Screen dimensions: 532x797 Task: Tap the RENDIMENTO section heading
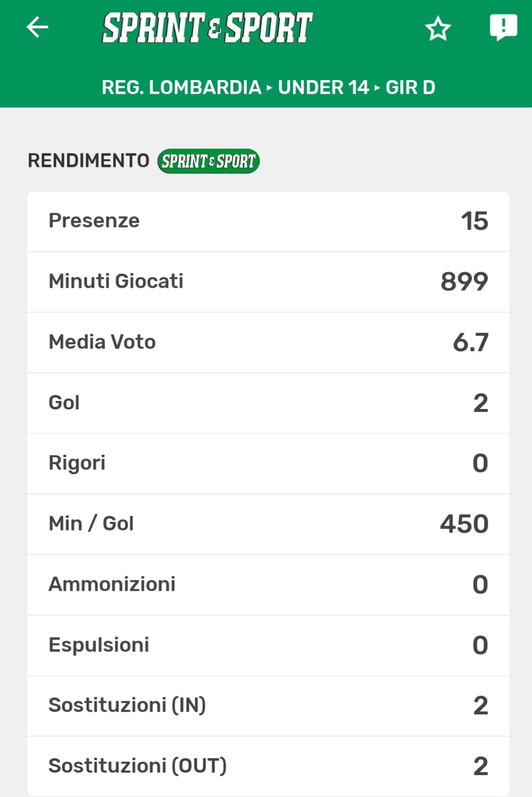pyautogui.click(x=89, y=161)
